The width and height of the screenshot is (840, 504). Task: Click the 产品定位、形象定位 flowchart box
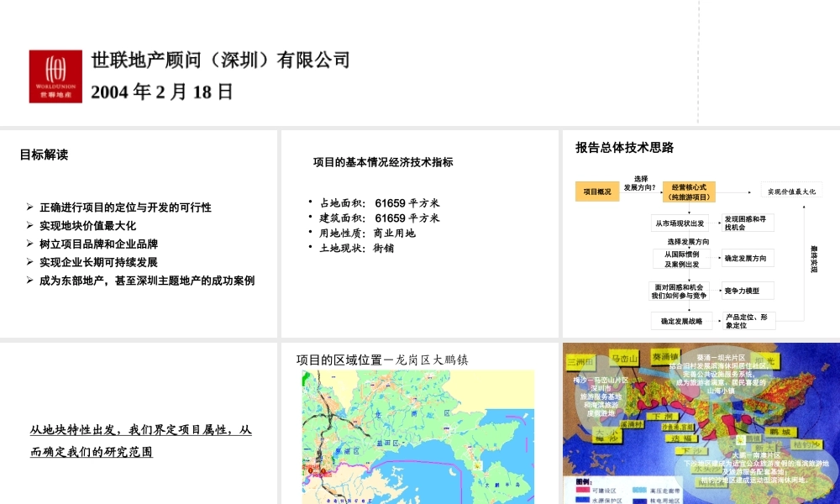point(748,322)
